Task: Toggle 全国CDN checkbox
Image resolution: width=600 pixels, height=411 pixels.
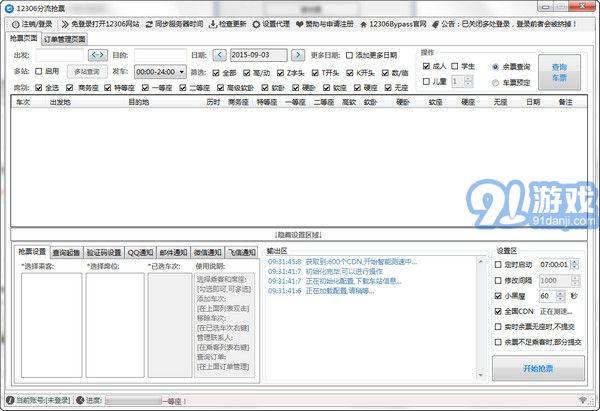Action: pyautogui.click(x=498, y=311)
